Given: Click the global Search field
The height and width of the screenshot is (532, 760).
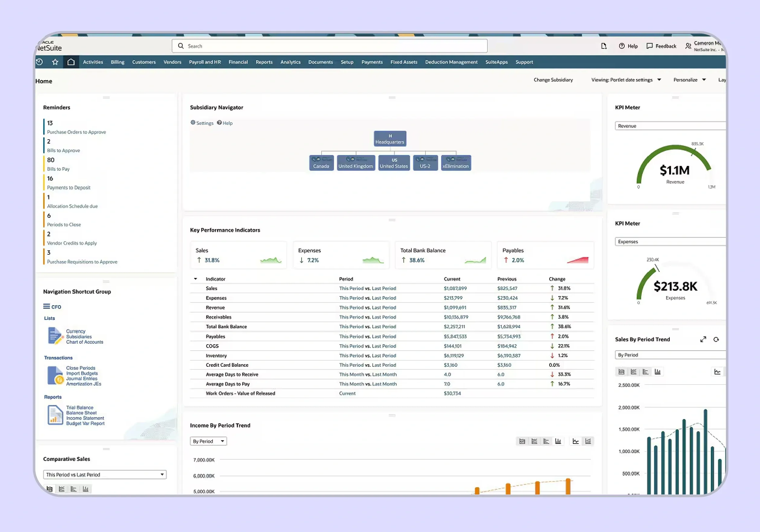Looking at the screenshot, I should [x=329, y=46].
